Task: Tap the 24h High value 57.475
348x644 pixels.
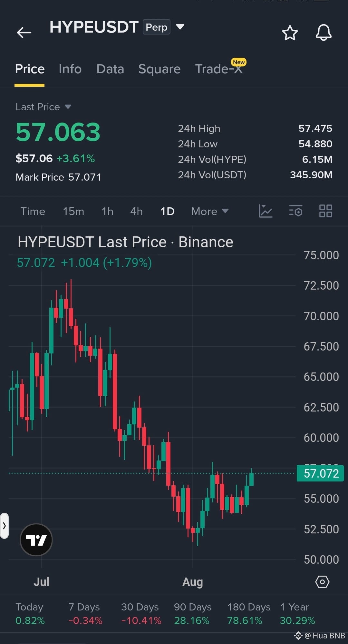Action: coord(315,128)
